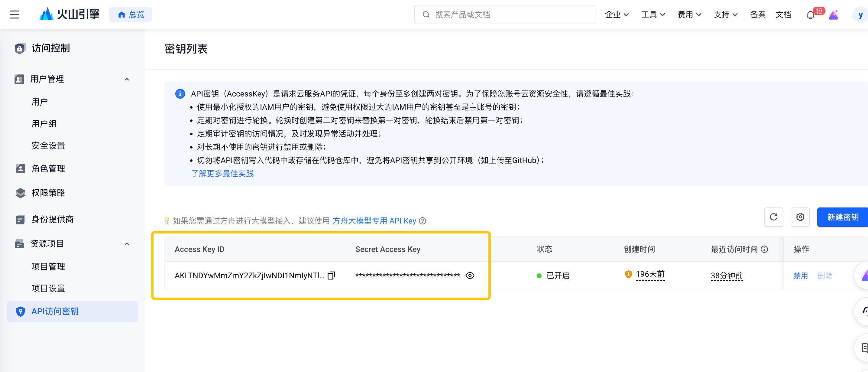Open the 企业 dropdown menu

617,15
